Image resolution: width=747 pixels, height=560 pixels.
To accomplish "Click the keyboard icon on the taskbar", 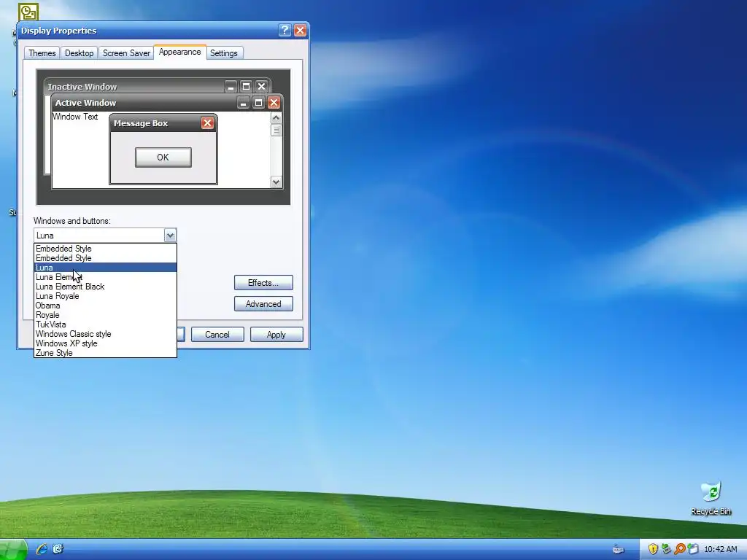I will (619, 550).
